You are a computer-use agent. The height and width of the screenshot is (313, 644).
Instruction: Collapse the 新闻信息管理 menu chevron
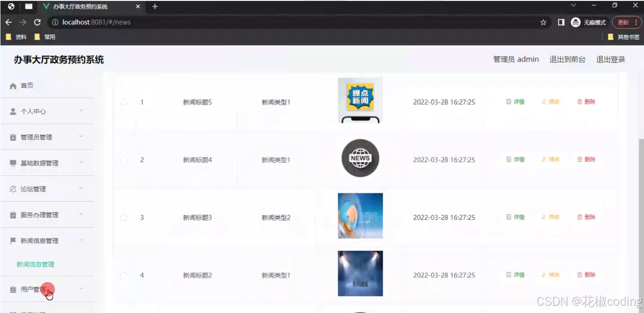[81, 240]
